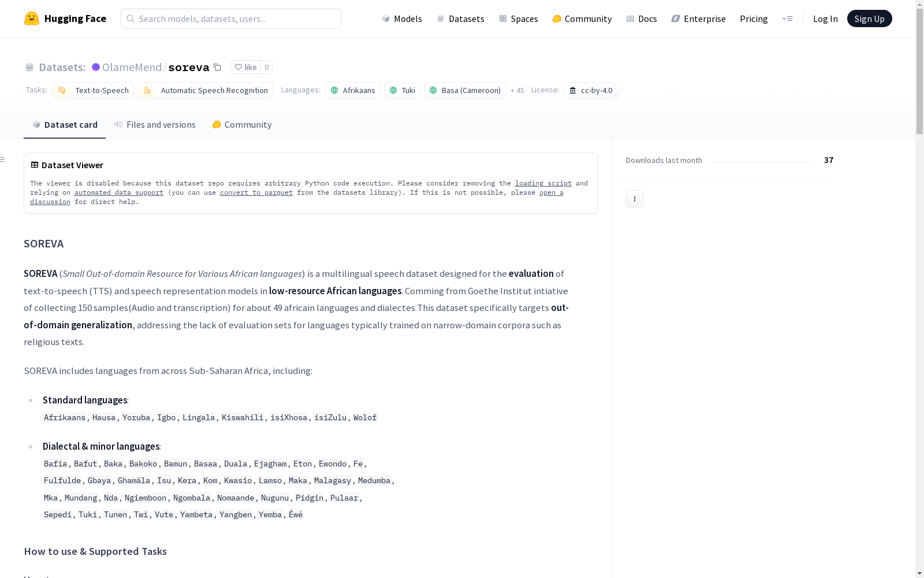Click the Log In link

[825, 18]
